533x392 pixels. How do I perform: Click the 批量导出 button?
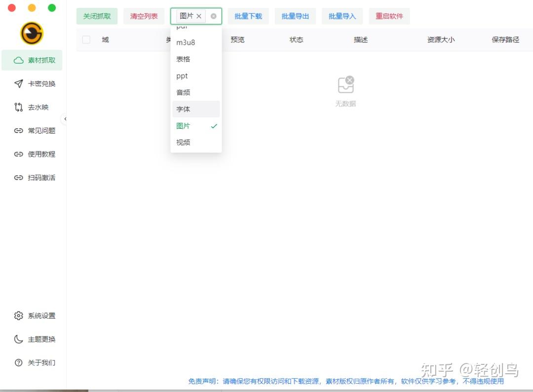(295, 16)
